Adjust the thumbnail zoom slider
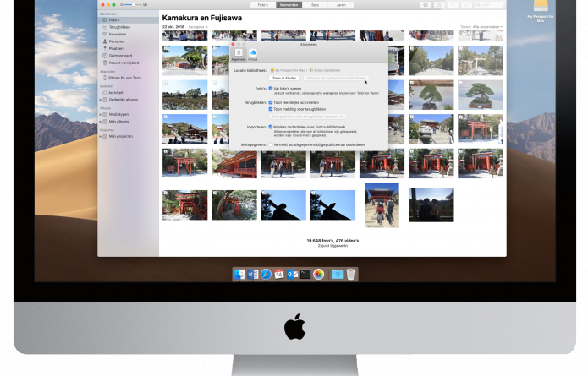588x376 pixels. 132,5
